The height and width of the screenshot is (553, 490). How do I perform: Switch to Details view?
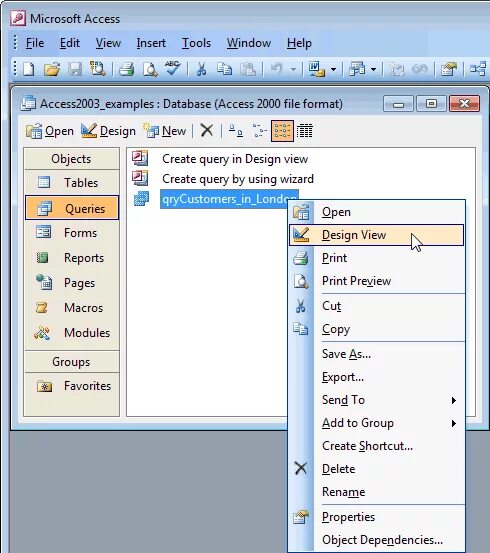[x=304, y=131]
